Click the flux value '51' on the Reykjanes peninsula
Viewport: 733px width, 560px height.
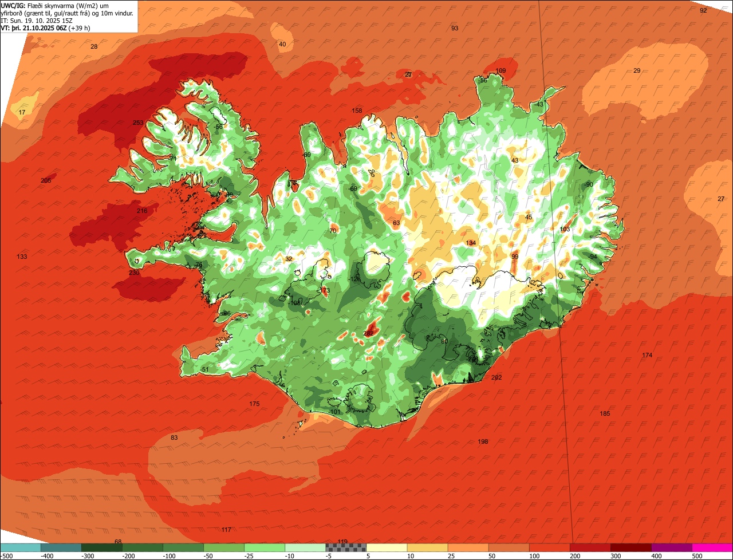205,369
